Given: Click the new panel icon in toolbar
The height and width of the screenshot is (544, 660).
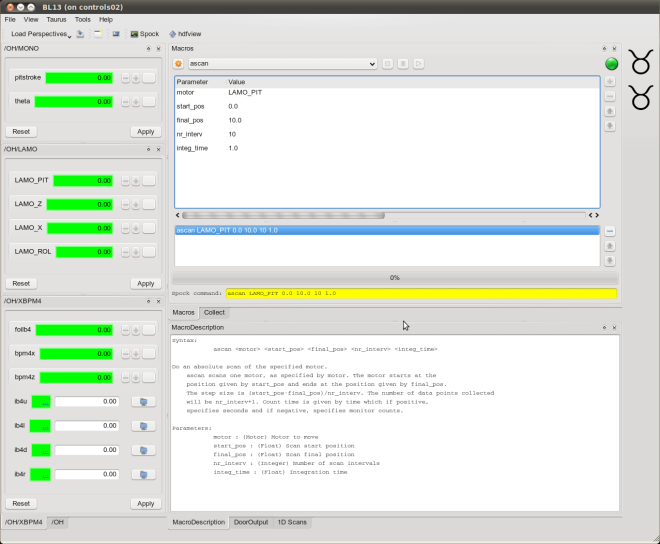Looking at the screenshot, I should tap(98, 34).
